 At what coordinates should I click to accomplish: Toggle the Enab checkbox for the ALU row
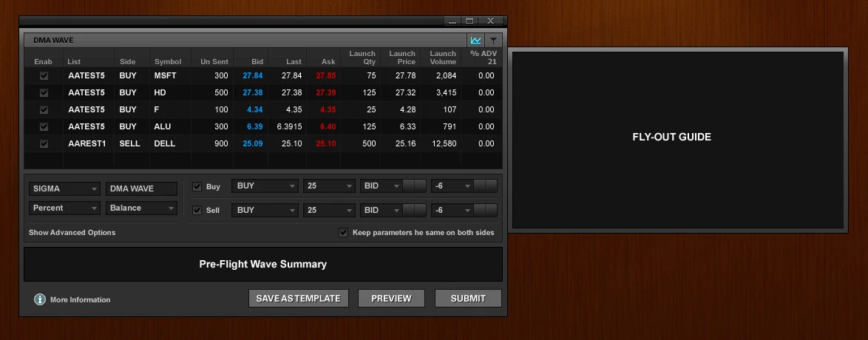point(44,127)
